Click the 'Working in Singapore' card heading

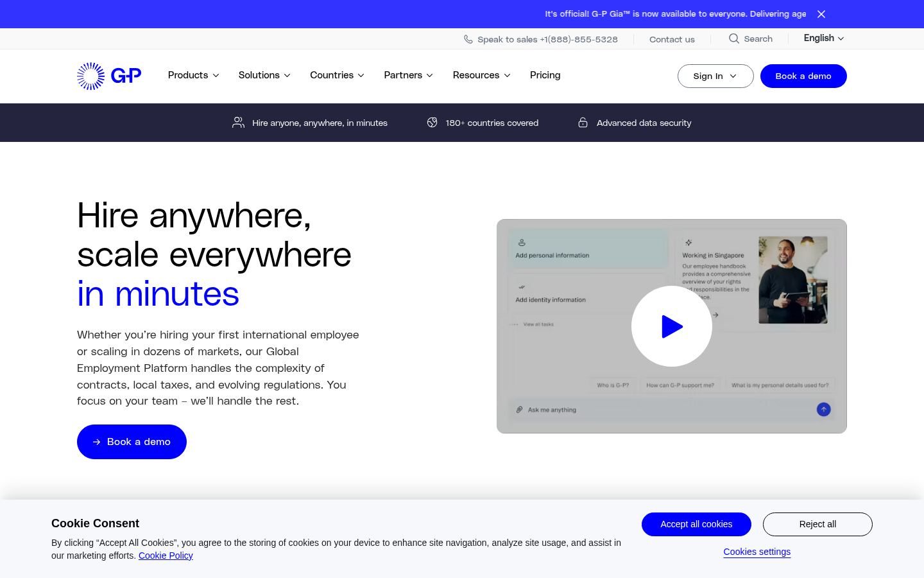(x=713, y=255)
